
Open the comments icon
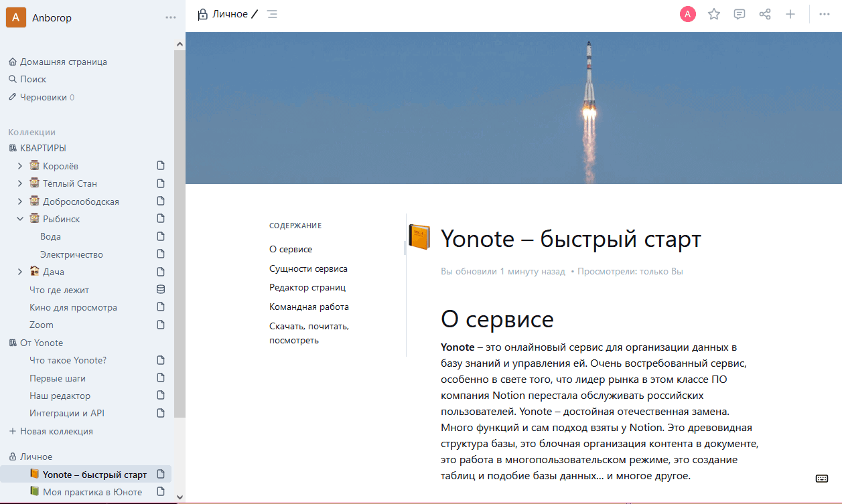740,14
